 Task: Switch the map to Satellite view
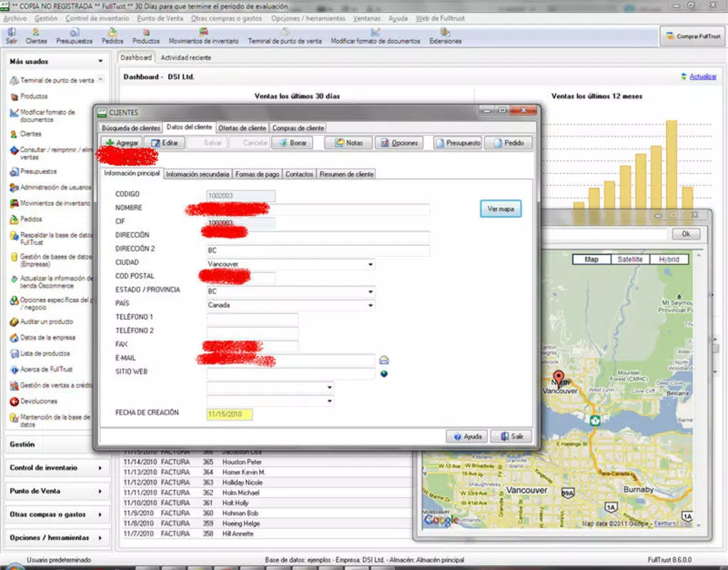pos(630,259)
